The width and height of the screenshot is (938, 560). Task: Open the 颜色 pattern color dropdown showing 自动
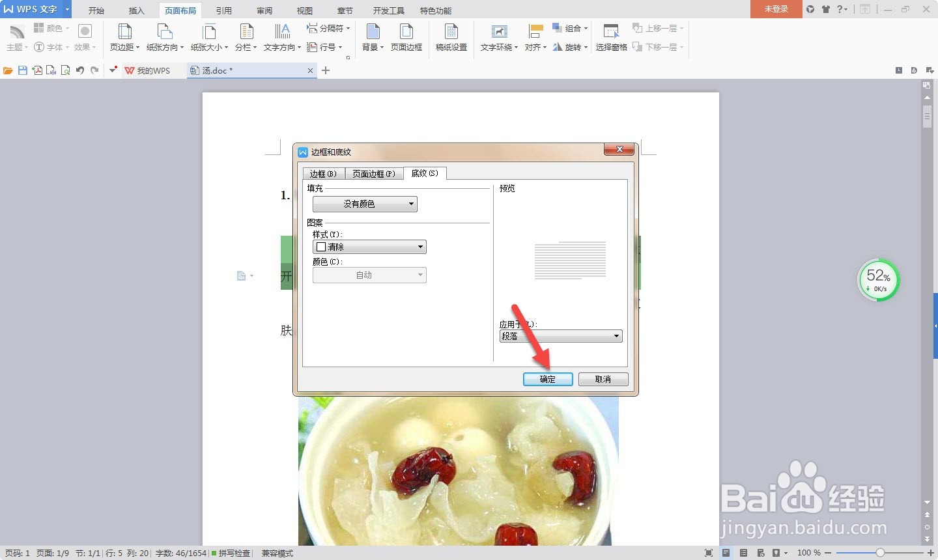[x=369, y=275]
